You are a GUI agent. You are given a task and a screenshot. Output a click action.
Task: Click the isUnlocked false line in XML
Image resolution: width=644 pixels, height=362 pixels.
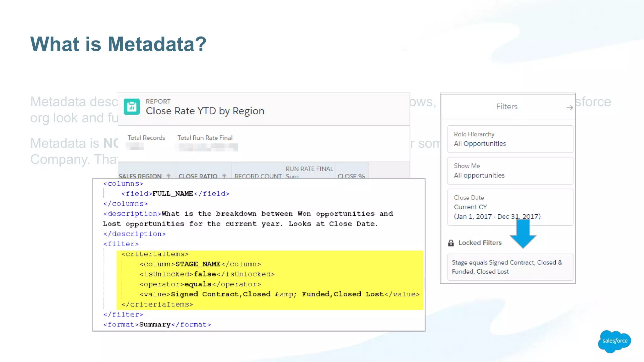point(207,274)
